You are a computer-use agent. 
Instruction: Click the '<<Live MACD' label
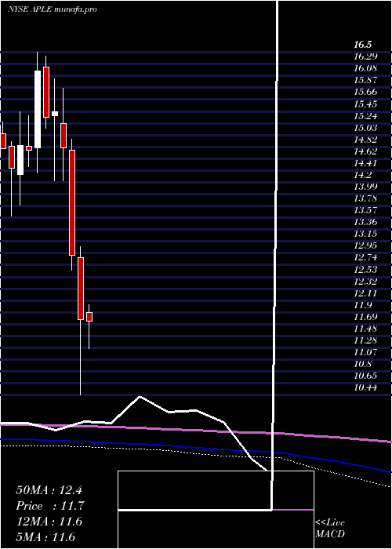(x=330, y=529)
